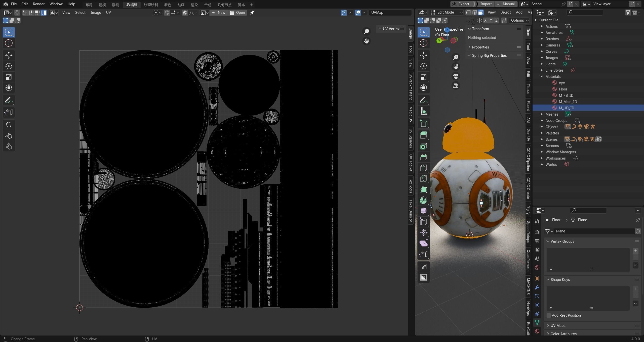
Task: Select the 3D viewport Measure tool
Action: [x=424, y=111]
